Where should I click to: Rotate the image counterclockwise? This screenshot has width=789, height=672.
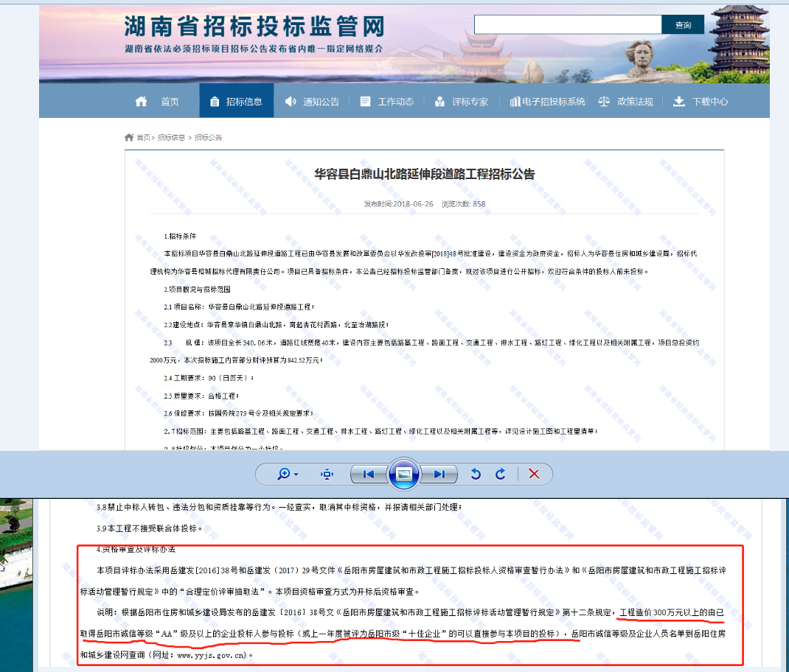coord(476,474)
